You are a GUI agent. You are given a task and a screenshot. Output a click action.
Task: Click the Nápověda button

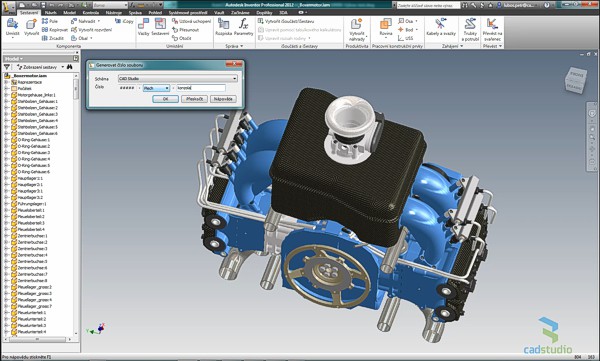[223, 99]
